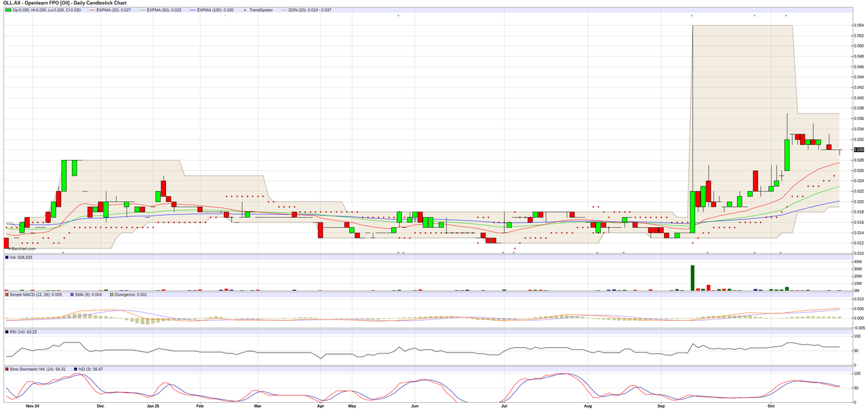The image size is (868, 417).
Task: Click the Nov 24 date label
Action: click(33, 406)
